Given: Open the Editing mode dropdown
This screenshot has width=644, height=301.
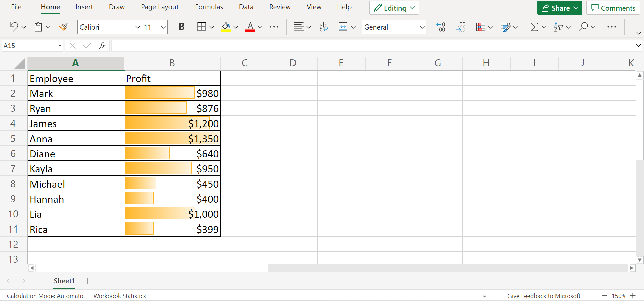Looking at the screenshot, I should [x=394, y=8].
